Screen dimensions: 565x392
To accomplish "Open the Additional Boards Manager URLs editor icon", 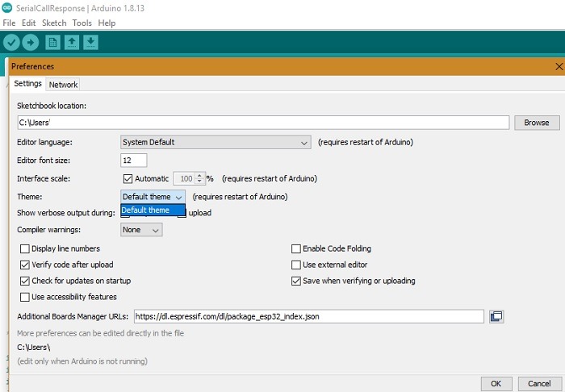I will [496, 317].
